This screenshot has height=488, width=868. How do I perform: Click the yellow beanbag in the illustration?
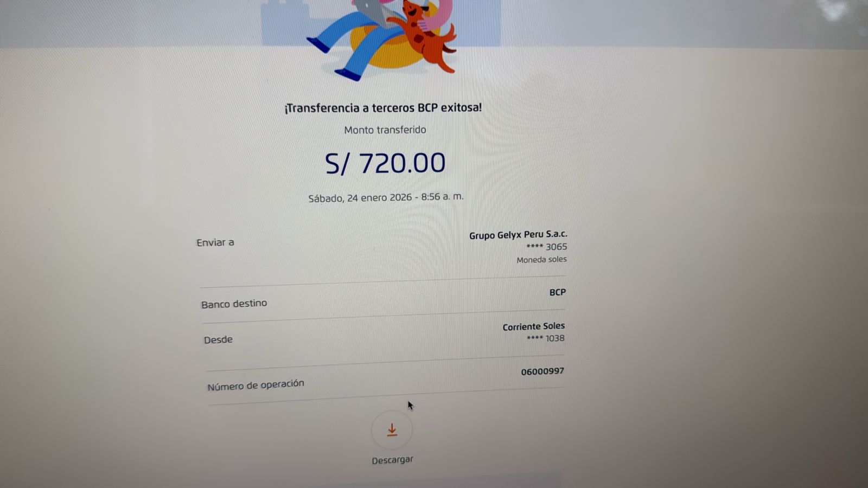tap(386, 48)
